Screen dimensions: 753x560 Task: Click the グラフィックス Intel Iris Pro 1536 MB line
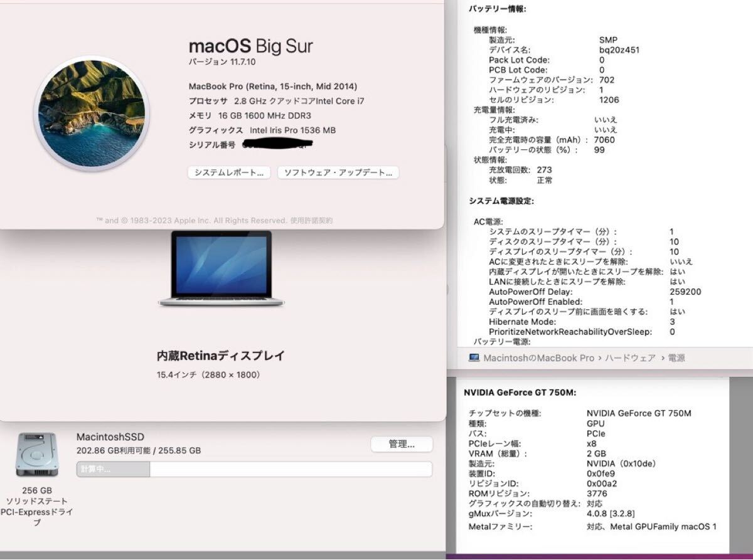pos(262,130)
